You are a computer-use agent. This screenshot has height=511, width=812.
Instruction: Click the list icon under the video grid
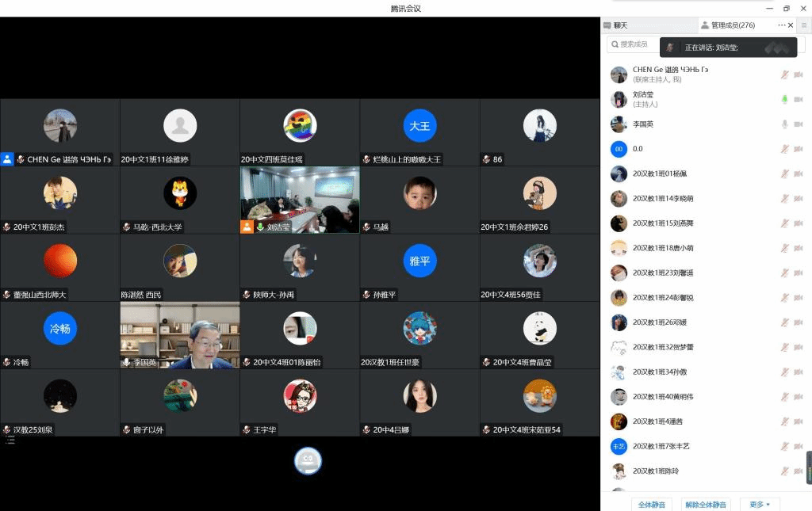[10, 440]
